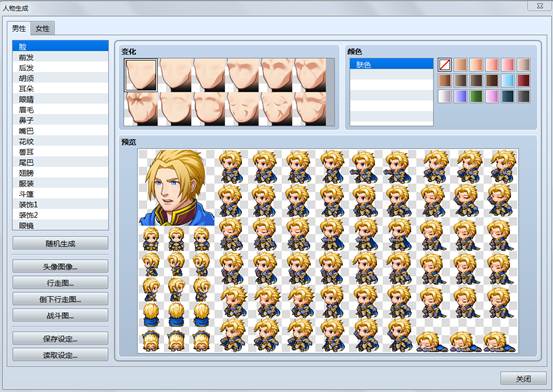
Task: Select 前发 in the parts list
Action: [60, 57]
